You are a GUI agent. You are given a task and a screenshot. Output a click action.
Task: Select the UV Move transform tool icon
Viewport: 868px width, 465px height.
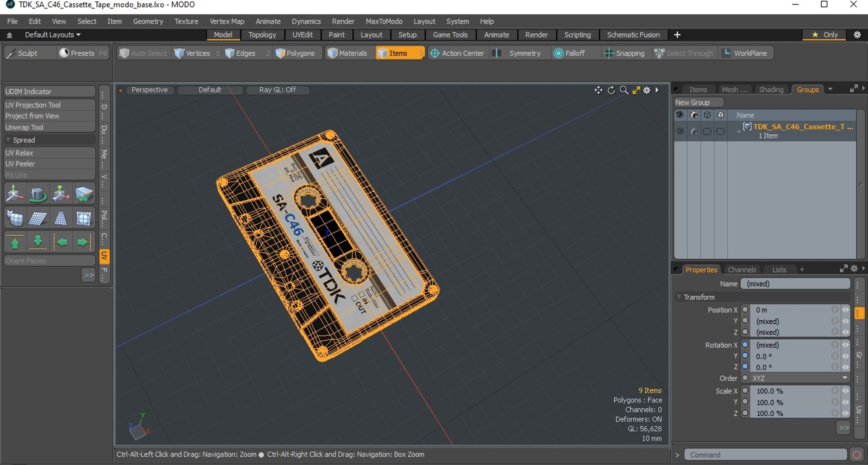(x=14, y=195)
